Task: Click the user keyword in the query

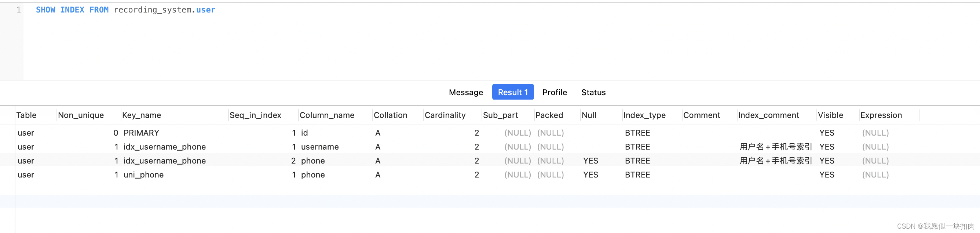Action: click(205, 10)
